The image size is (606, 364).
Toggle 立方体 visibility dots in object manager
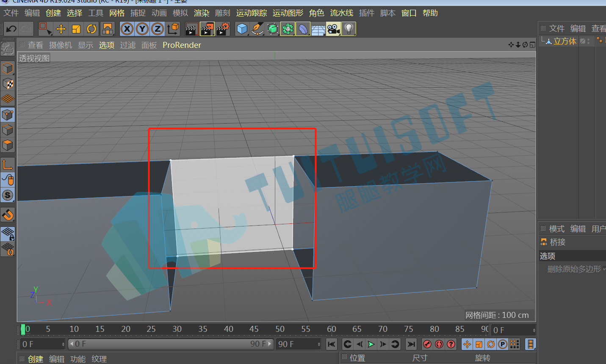[x=589, y=41]
